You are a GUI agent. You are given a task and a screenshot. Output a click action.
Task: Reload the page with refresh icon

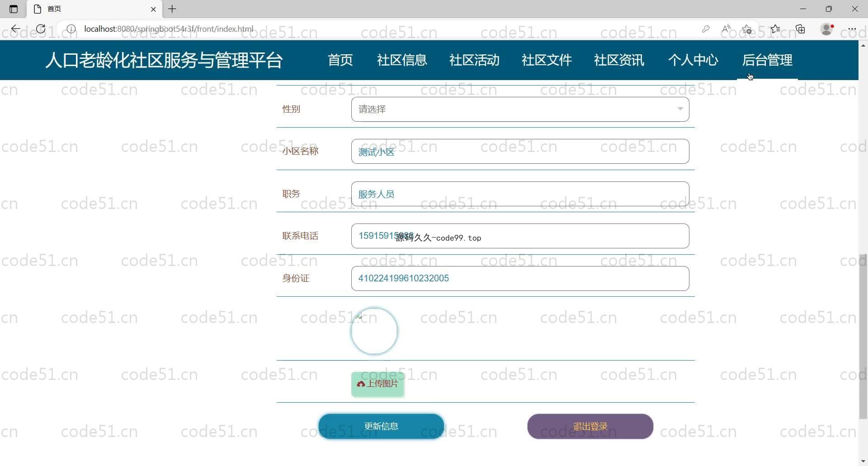41,29
